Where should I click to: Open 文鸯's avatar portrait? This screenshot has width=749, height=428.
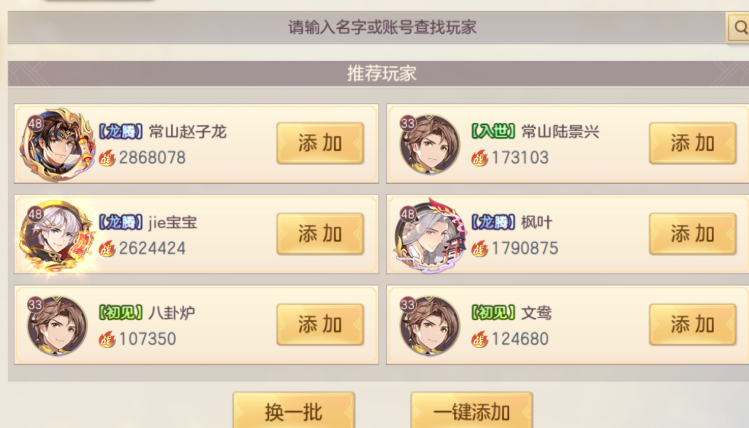(429, 326)
